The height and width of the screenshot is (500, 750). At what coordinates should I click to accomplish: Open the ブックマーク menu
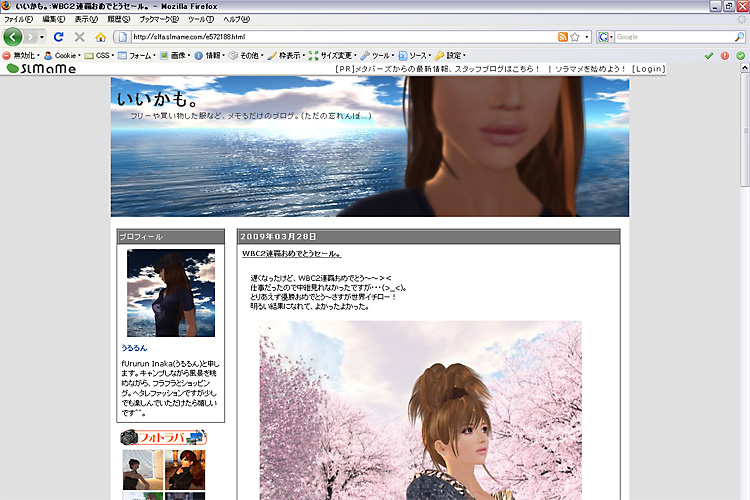point(159,20)
